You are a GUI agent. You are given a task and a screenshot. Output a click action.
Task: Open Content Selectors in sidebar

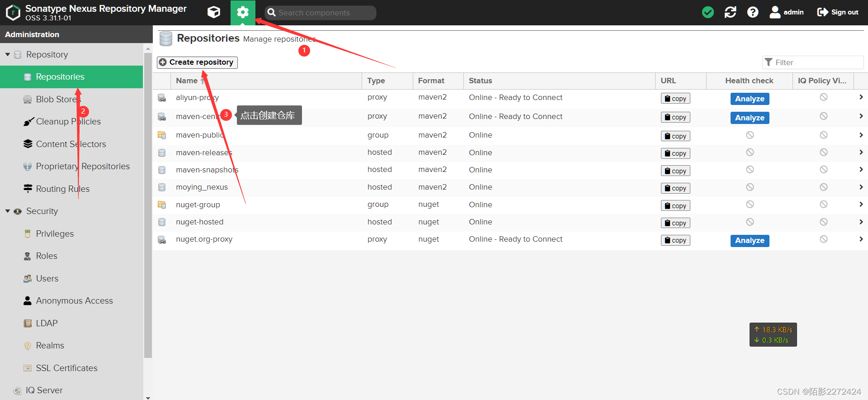click(x=71, y=144)
